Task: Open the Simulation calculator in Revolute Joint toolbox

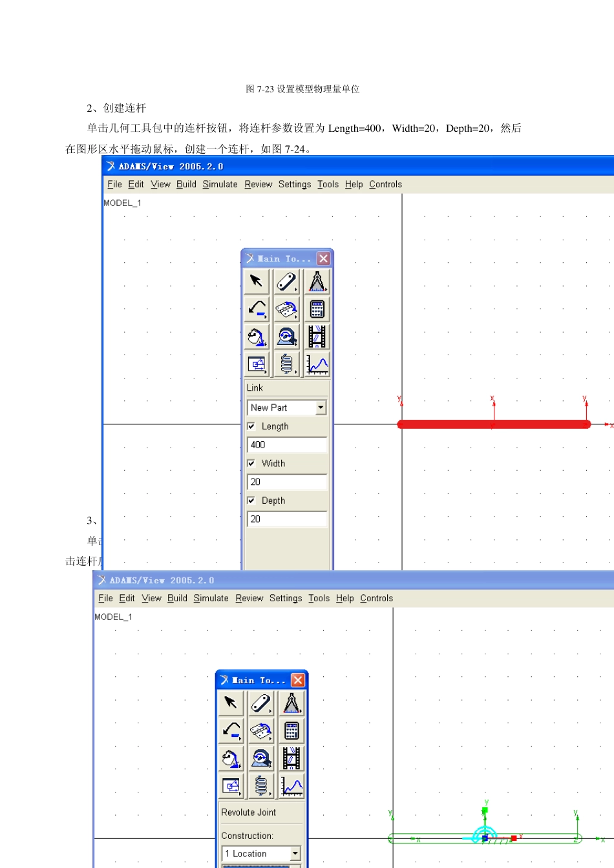Action: [291, 731]
